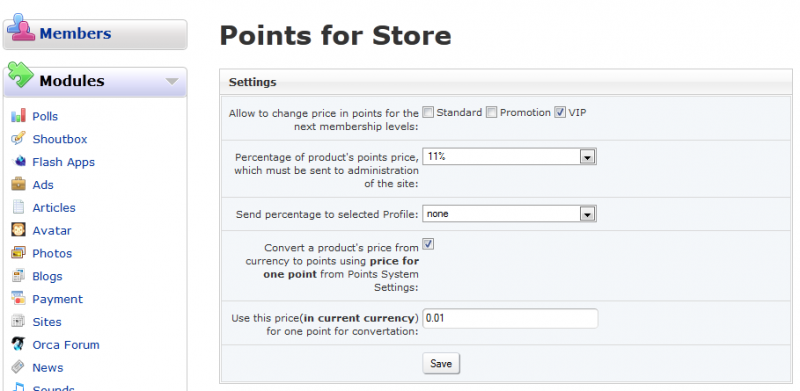Open the Send percentage Profile dropdown

click(x=509, y=214)
